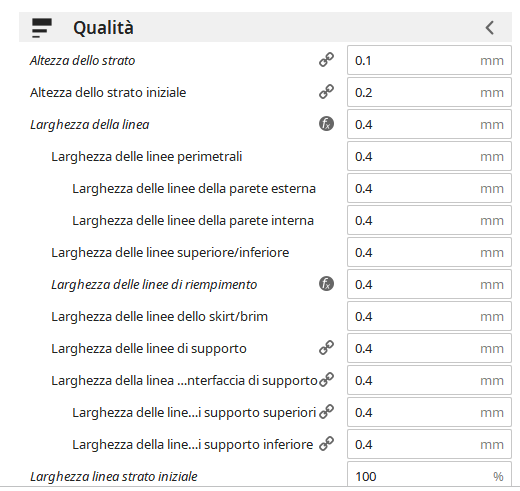Click link icon for supporto inferiore line width
The image size is (520, 491).
pos(326,444)
